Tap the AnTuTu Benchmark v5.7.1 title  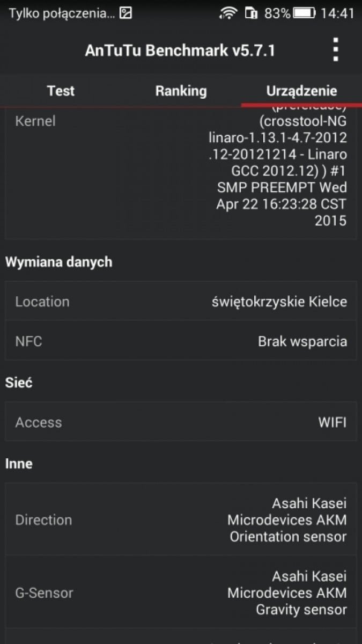[180, 50]
